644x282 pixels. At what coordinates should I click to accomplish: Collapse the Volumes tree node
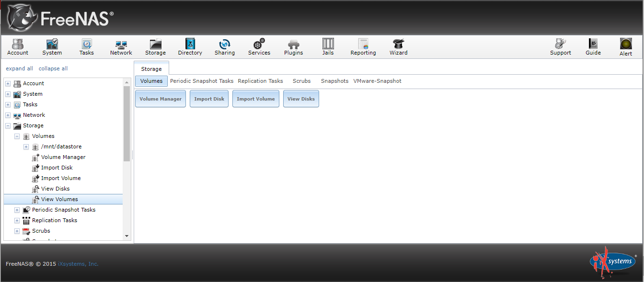coord(17,136)
